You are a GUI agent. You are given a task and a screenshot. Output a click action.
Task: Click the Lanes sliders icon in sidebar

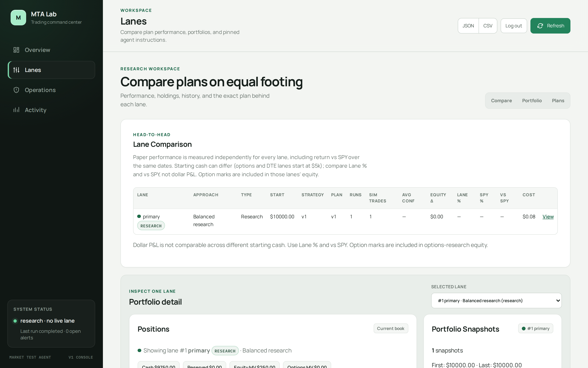16,70
